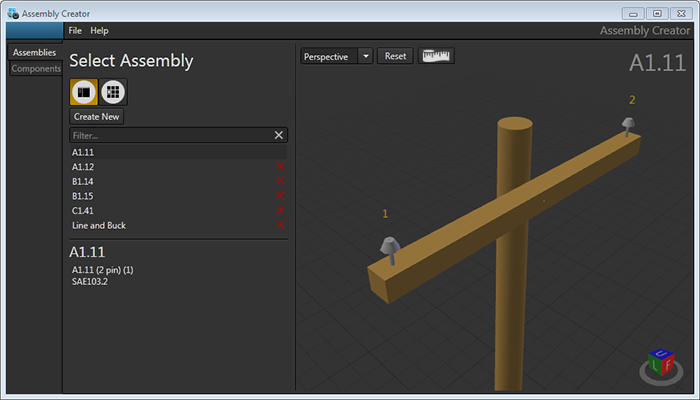This screenshot has width=700, height=400.
Task: Click the ruler measurement tool icon
Action: [x=436, y=56]
